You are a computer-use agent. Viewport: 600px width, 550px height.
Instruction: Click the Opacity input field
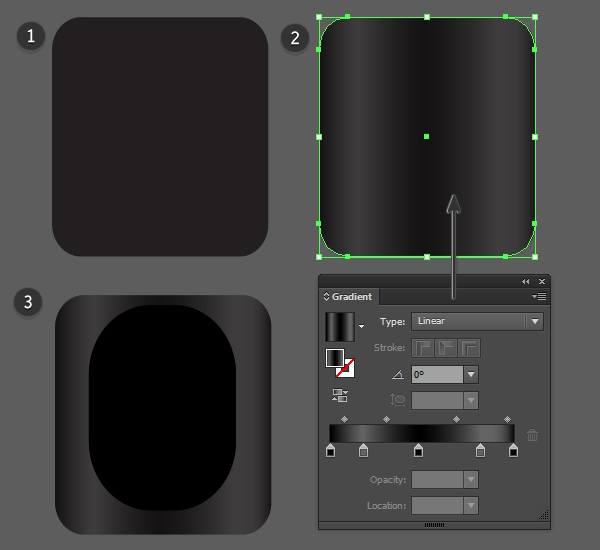(x=437, y=480)
